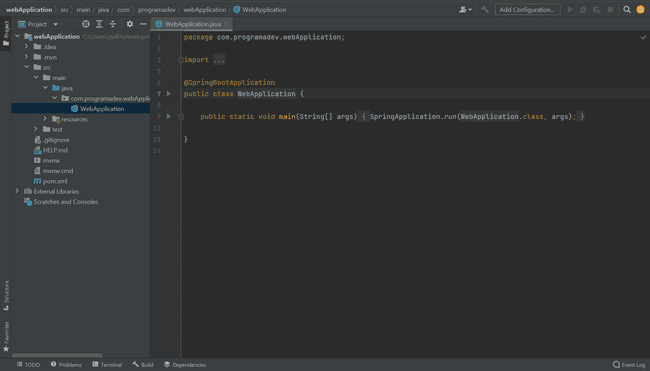Screen dimensions: 650x371
Task: Select Scratches and Consoles node
Action: 61,202
